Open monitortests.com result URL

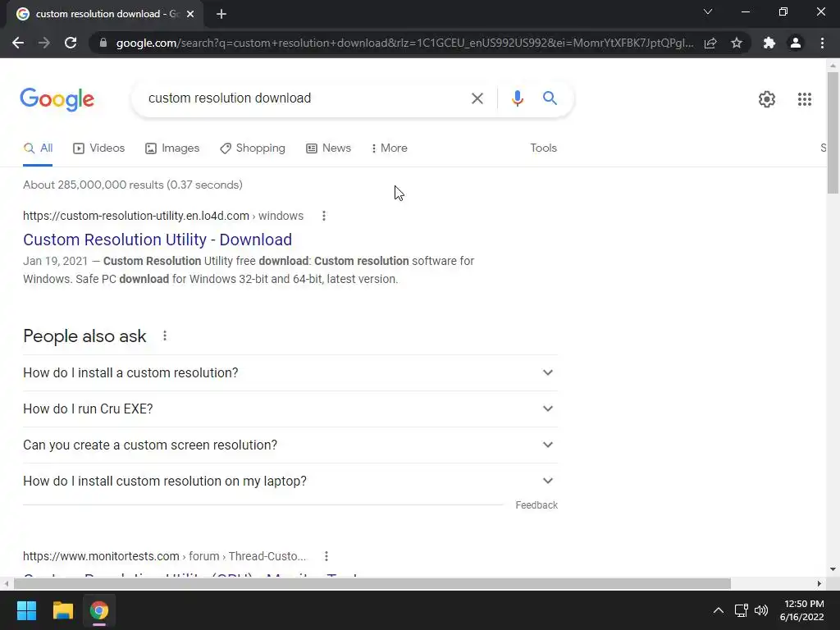[x=164, y=556]
